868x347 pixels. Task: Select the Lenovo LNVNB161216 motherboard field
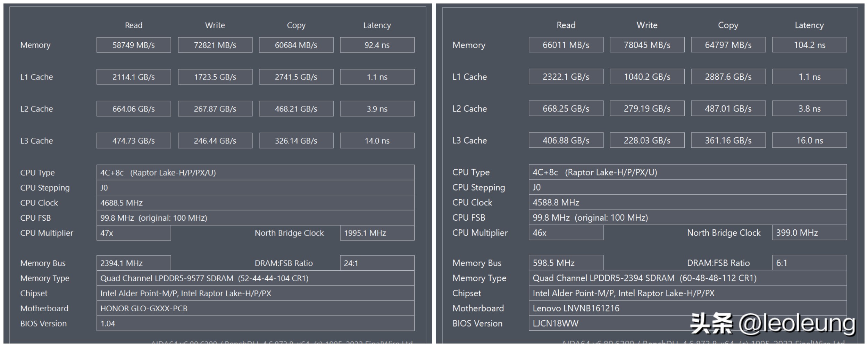tap(608, 308)
